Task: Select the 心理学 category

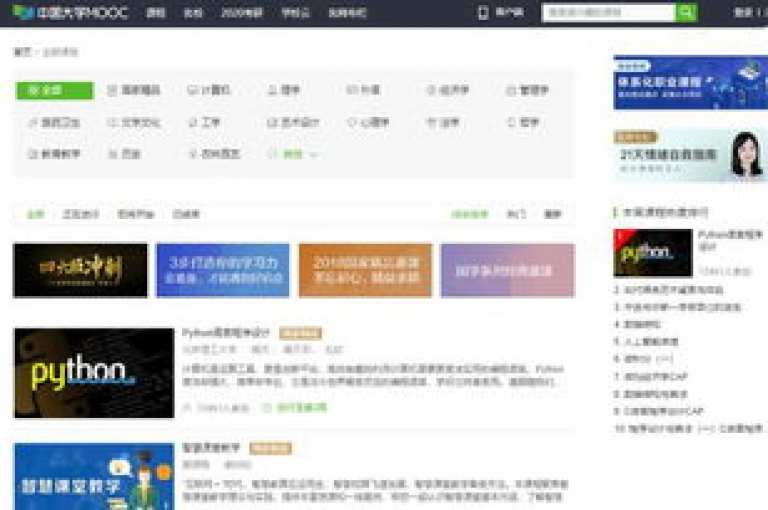Action: tap(368, 122)
